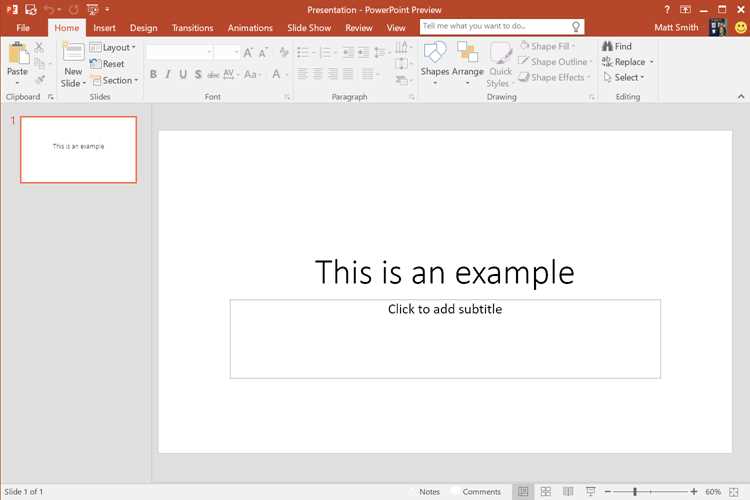Click the Cut scissors icon
The height and width of the screenshot is (500, 750).
click(x=39, y=47)
